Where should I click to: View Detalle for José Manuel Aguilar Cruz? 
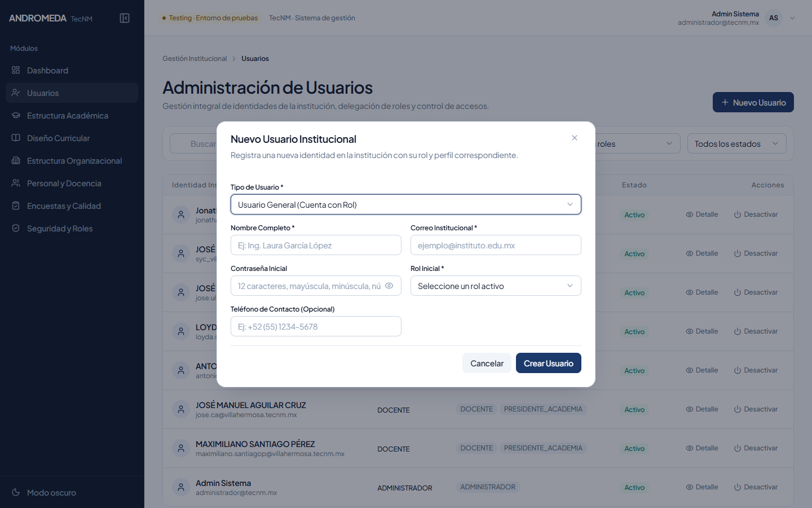point(702,409)
